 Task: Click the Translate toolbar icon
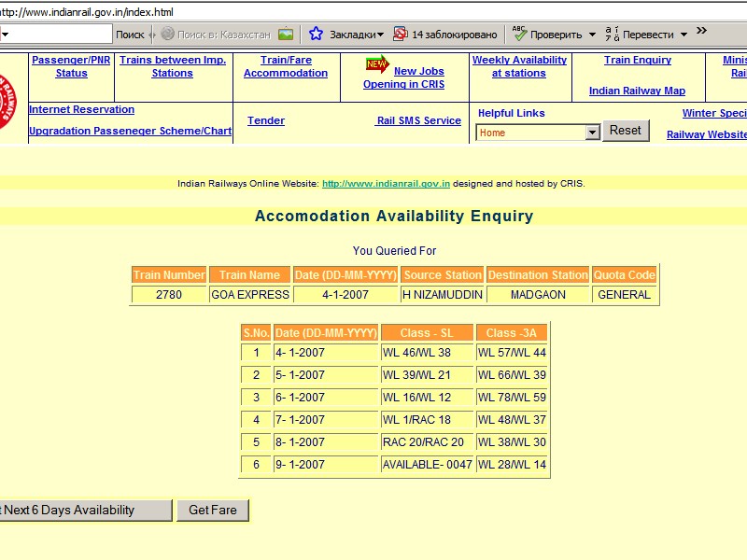pos(612,35)
